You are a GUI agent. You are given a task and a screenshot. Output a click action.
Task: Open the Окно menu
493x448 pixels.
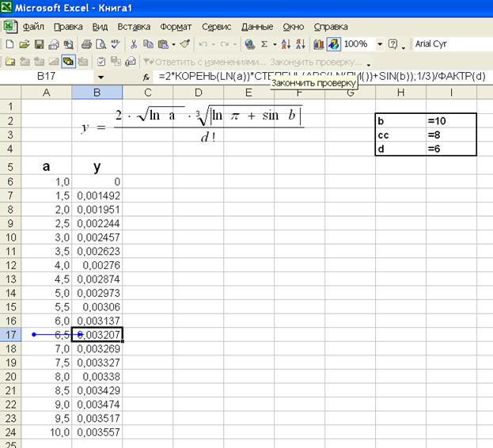[x=294, y=27]
